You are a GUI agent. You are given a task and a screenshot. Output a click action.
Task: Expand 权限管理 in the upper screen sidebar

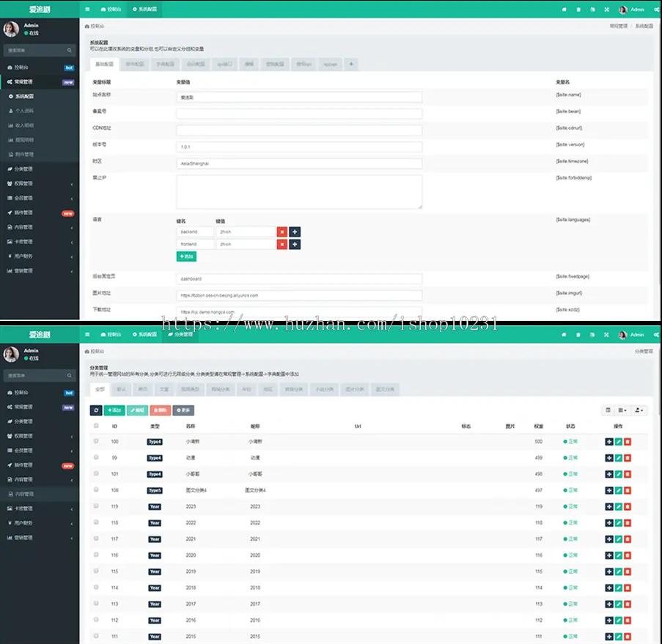click(x=40, y=184)
